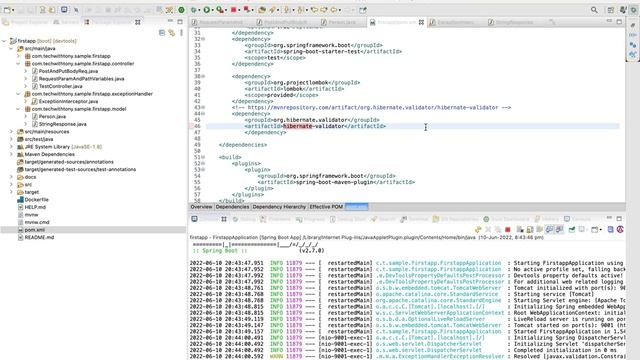Collapse the src/main/java folder
This screenshot has width=640, height=360.
click(x=11, y=48)
